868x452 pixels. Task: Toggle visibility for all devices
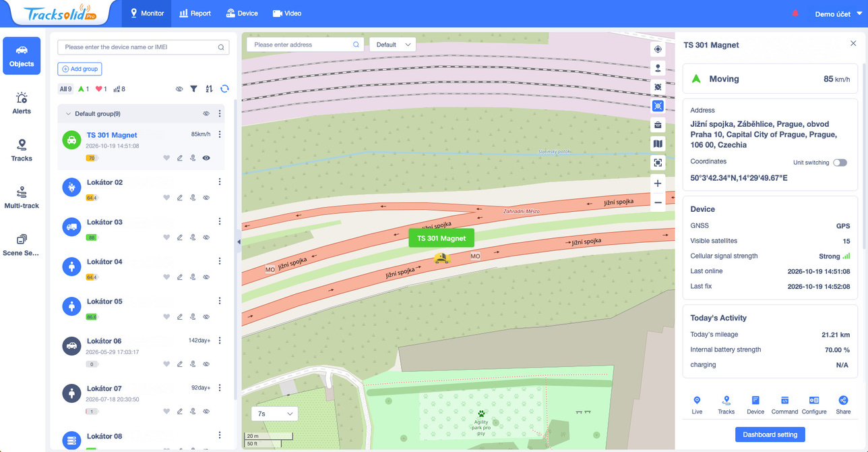click(x=179, y=88)
